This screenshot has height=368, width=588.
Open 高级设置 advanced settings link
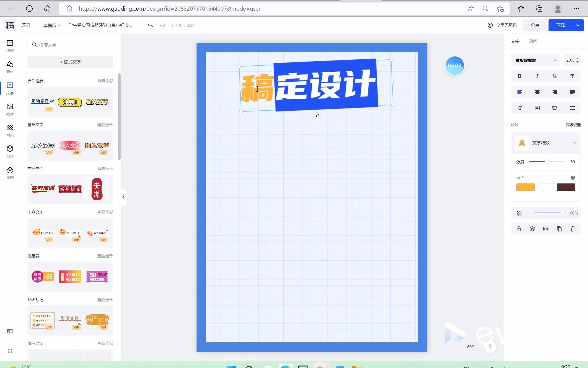[573, 125]
